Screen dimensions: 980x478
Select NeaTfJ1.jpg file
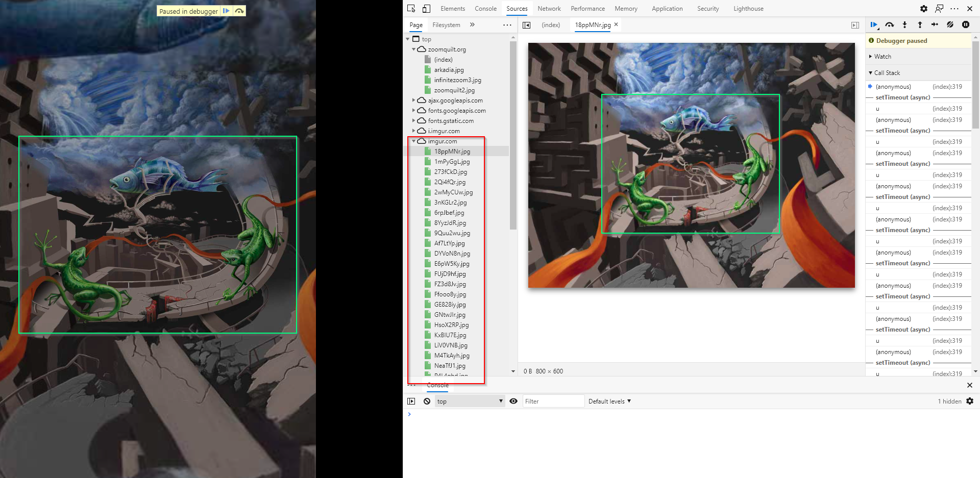click(450, 366)
